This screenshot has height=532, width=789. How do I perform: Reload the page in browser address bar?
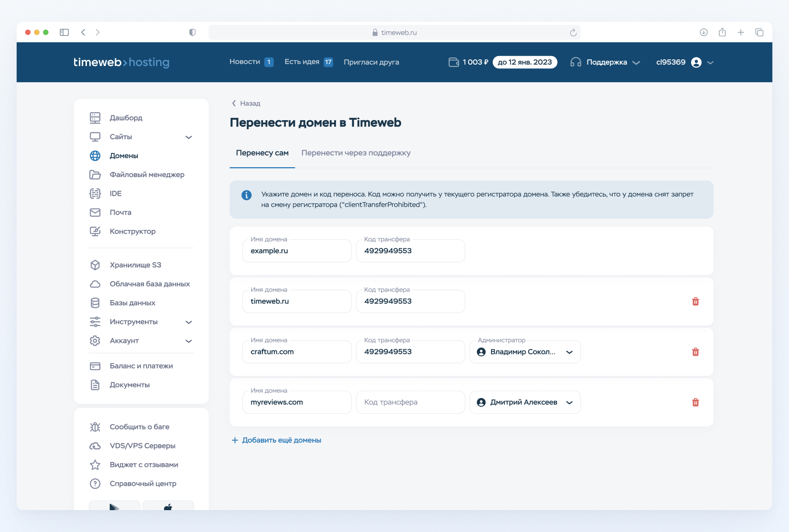(573, 32)
